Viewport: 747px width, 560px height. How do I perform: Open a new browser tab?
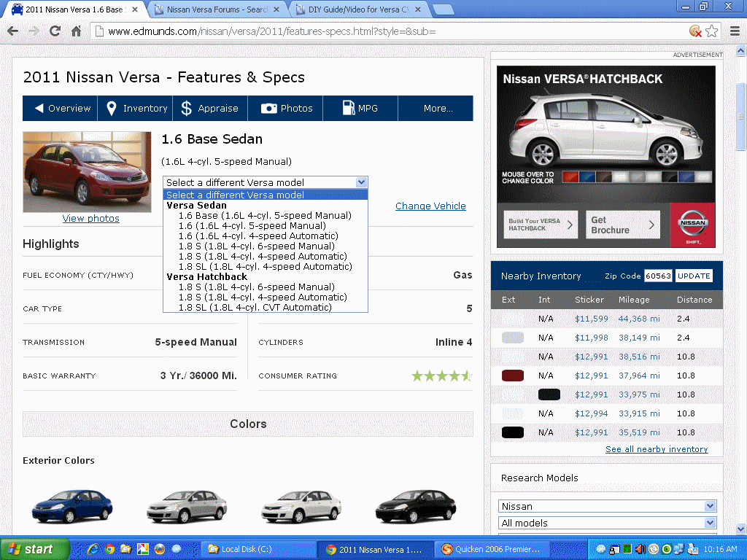tap(443, 9)
